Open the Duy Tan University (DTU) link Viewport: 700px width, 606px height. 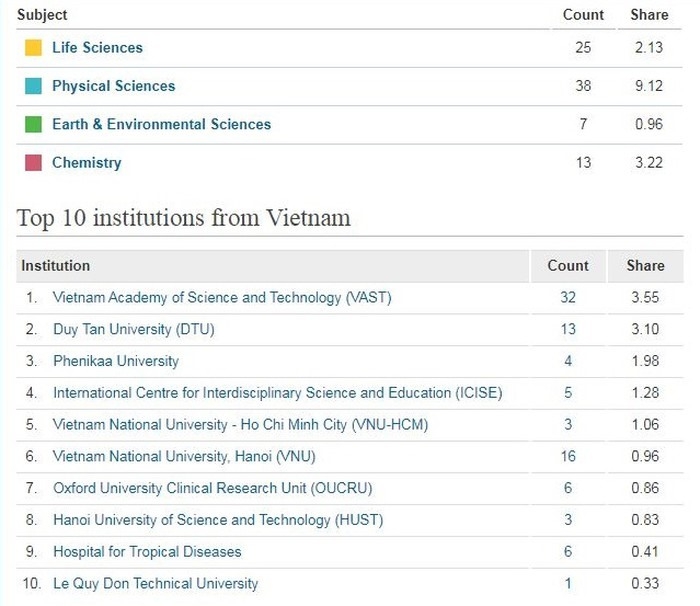point(133,329)
